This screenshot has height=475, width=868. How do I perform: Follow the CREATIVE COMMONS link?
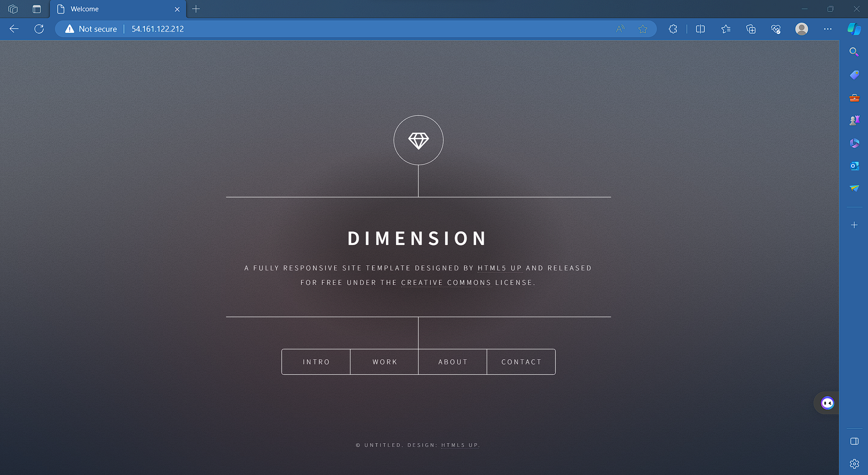(x=446, y=283)
